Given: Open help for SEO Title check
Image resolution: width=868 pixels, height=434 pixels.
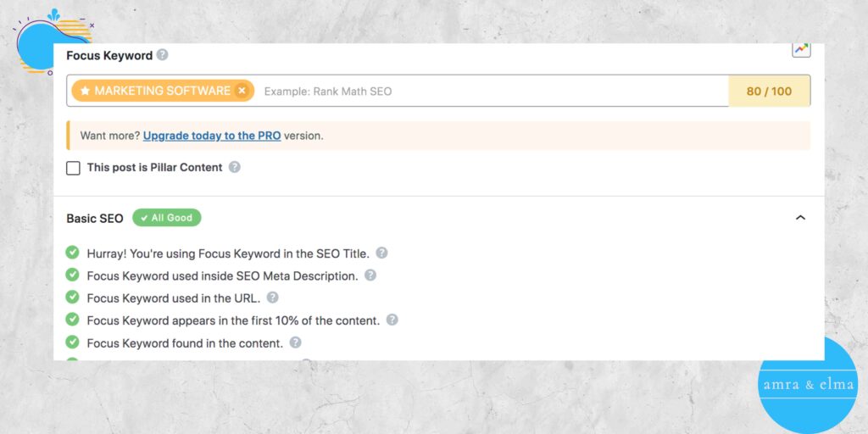Looking at the screenshot, I should [381, 253].
